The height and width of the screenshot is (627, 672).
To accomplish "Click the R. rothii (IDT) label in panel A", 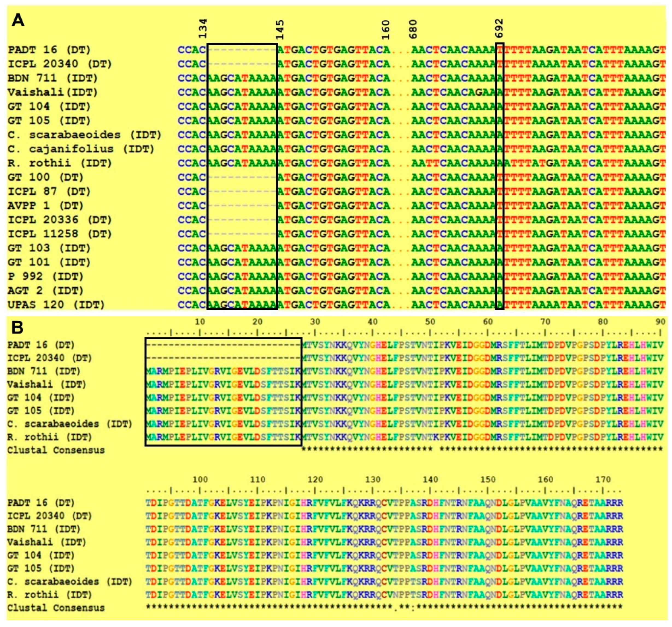I will (x=60, y=163).
